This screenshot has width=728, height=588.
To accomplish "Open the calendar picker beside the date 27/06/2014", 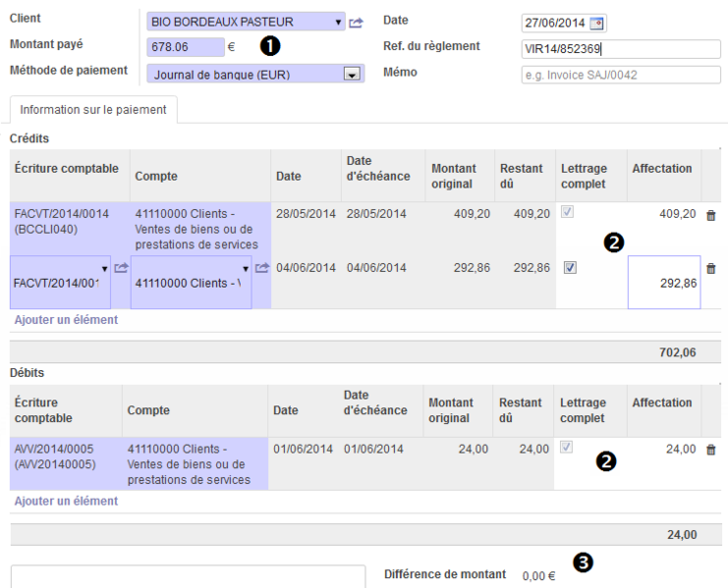I will pyautogui.click(x=596, y=24).
